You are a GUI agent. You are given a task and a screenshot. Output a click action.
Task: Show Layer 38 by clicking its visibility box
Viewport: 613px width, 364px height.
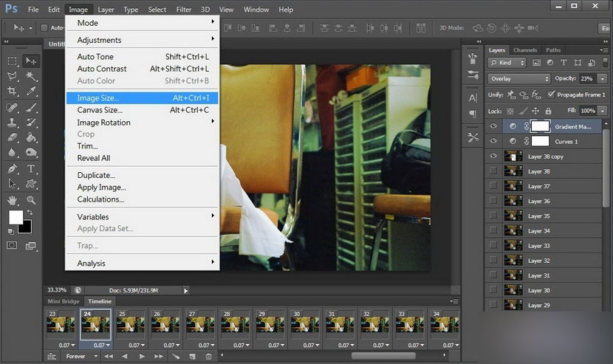tap(493, 171)
